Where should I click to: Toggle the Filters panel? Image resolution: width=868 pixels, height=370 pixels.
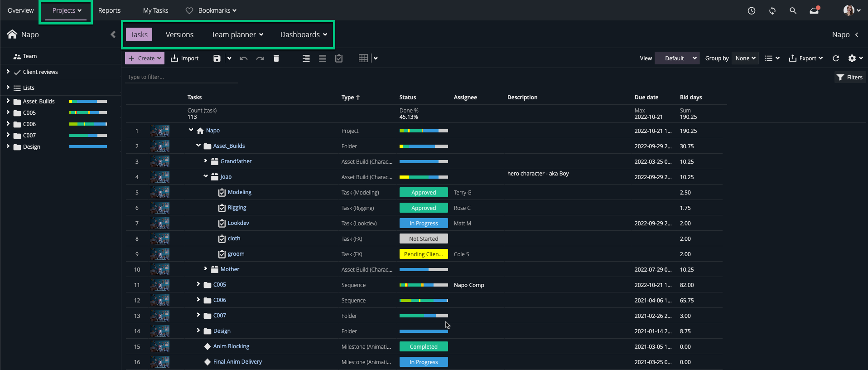point(849,77)
